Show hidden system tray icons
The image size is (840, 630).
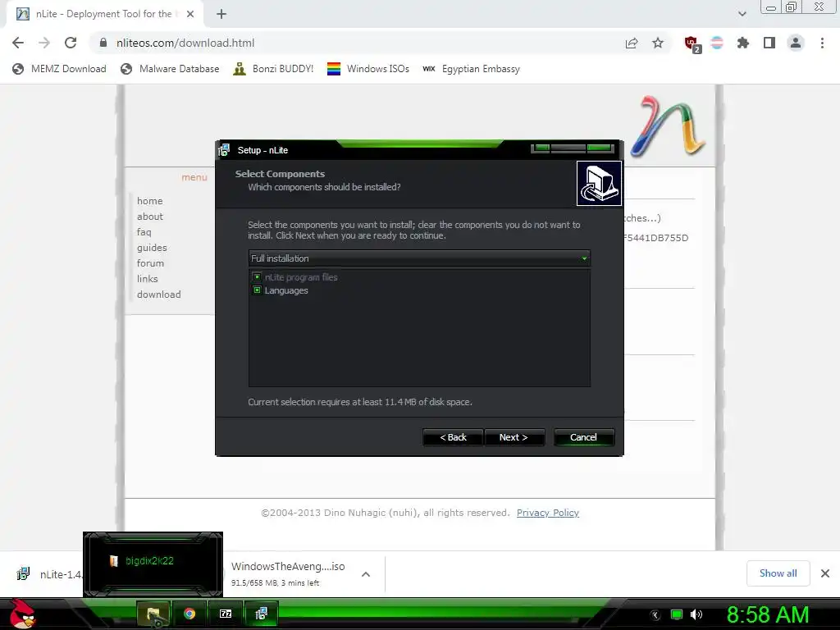pos(655,615)
